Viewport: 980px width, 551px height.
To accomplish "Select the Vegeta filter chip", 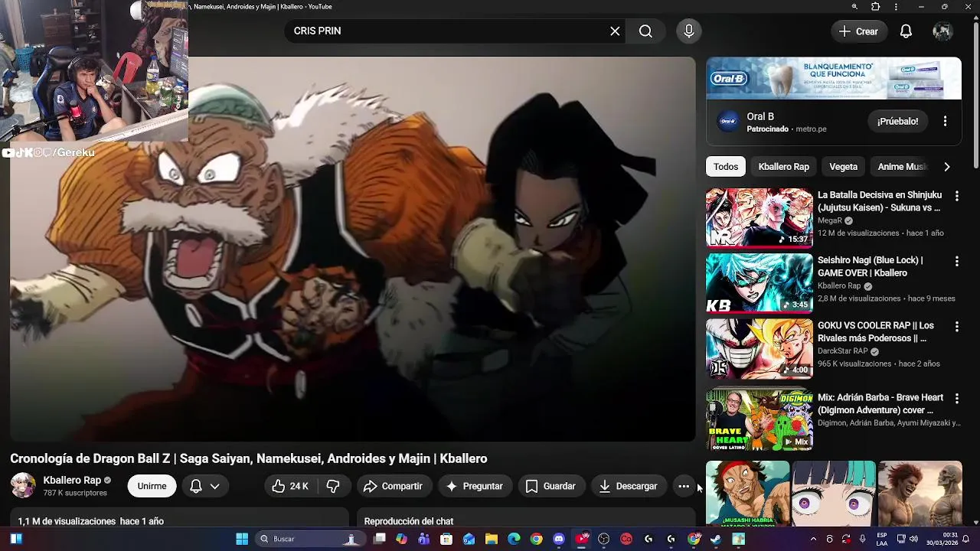I will (x=843, y=167).
